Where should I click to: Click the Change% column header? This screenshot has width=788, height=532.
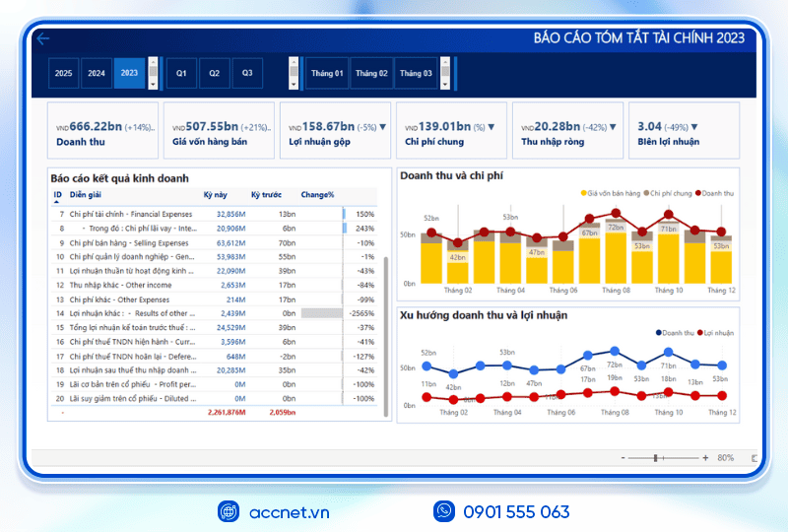point(317,195)
